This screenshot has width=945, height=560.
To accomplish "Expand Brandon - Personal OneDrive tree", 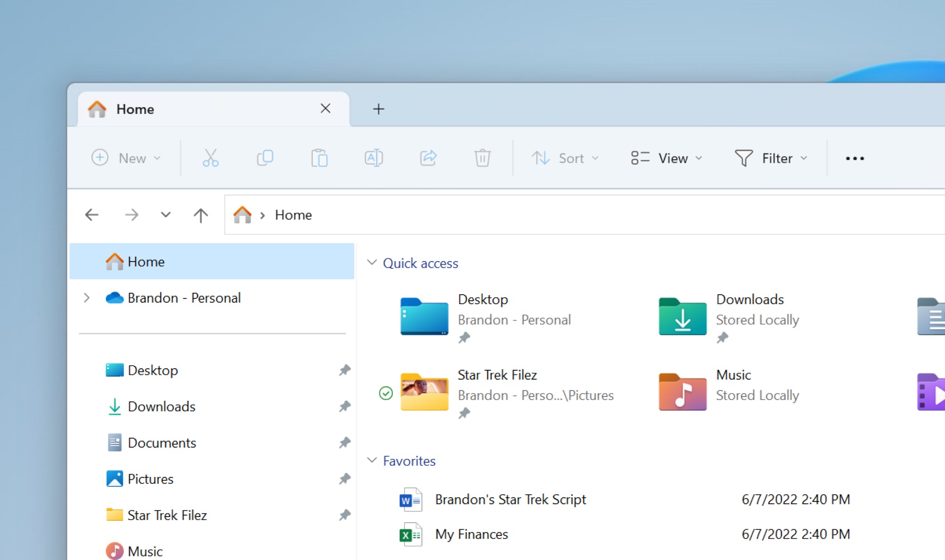I will click(x=86, y=298).
